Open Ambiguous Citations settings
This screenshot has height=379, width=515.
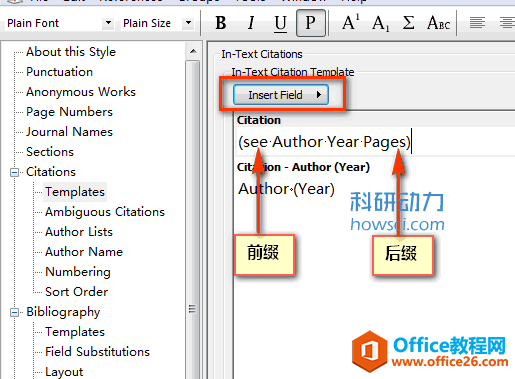tap(105, 212)
